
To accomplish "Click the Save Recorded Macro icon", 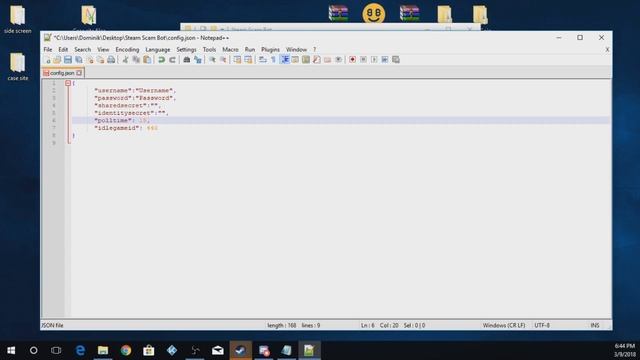I will [x=396, y=60].
